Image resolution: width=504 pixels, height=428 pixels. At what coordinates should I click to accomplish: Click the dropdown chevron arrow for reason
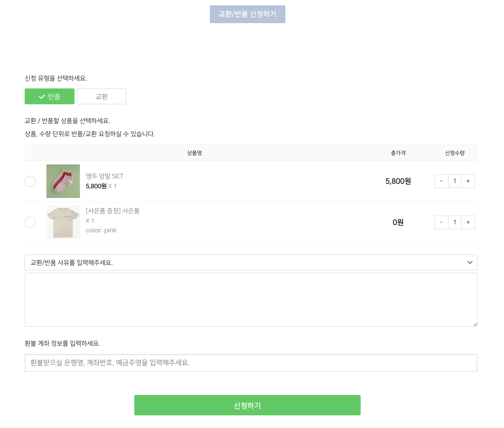pos(470,262)
